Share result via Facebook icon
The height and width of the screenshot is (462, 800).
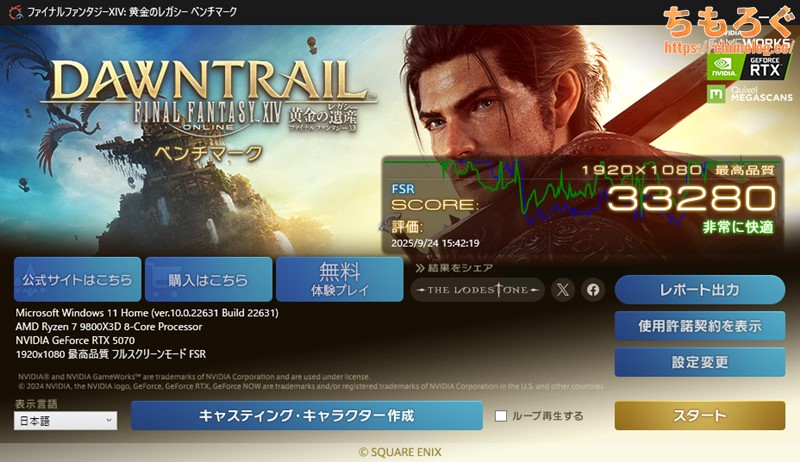point(593,290)
